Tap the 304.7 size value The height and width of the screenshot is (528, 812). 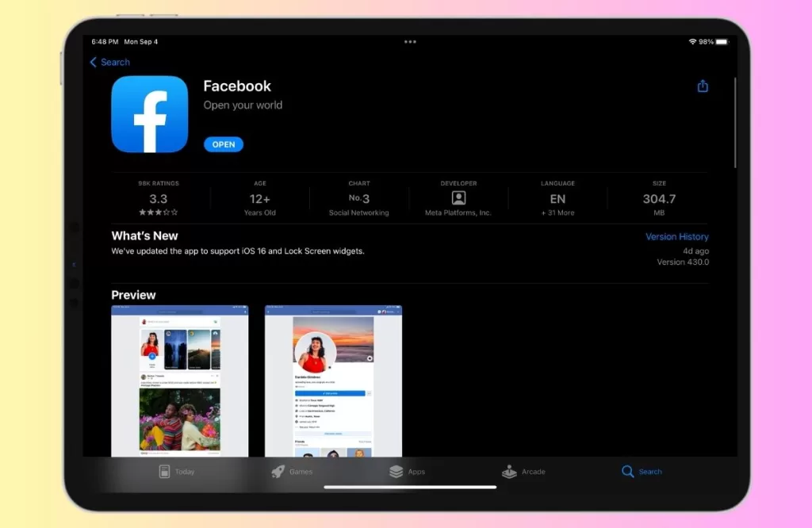(659, 199)
